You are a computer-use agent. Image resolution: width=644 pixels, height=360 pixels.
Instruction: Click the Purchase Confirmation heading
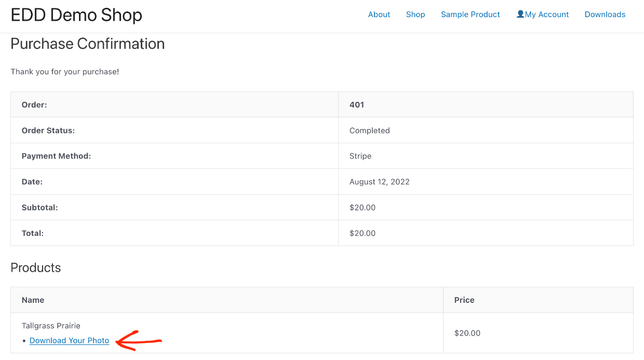[87, 44]
